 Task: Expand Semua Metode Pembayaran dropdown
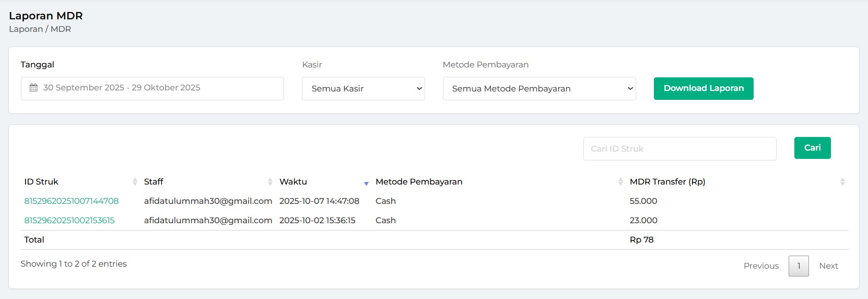pos(539,89)
